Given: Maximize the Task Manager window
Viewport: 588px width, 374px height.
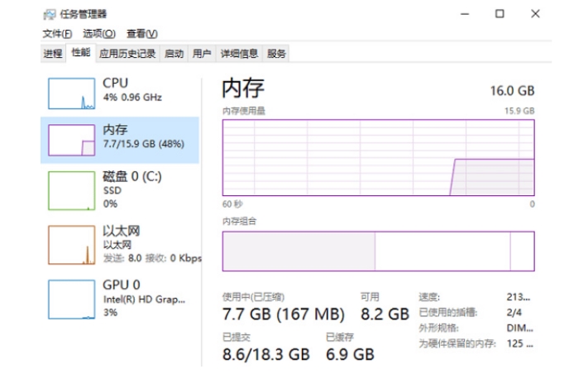Looking at the screenshot, I should [x=500, y=14].
